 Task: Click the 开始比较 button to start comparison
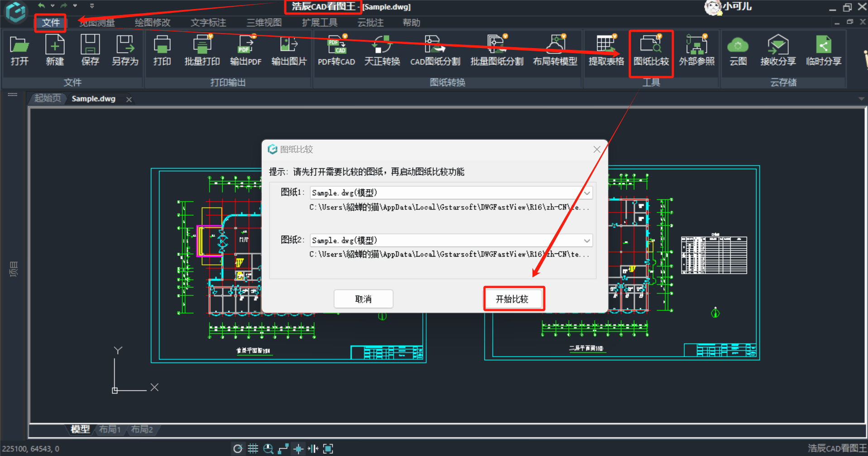(x=514, y=298)
